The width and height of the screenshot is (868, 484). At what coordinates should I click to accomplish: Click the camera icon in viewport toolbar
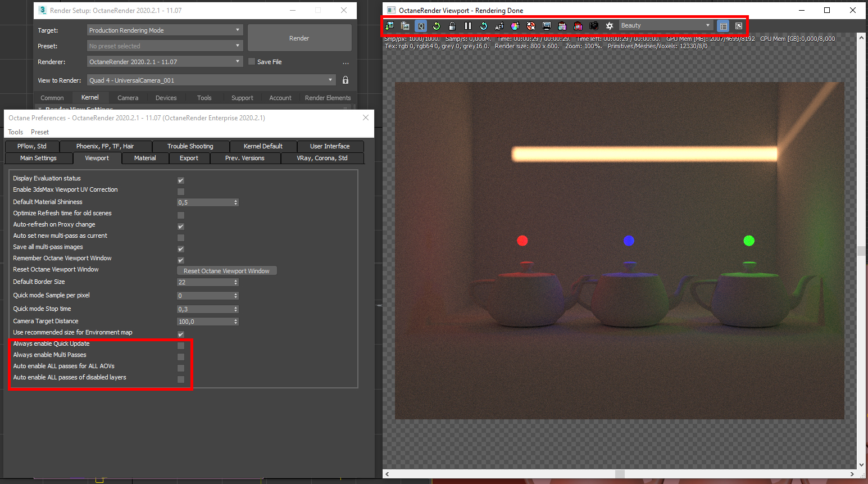coord(594,26)
